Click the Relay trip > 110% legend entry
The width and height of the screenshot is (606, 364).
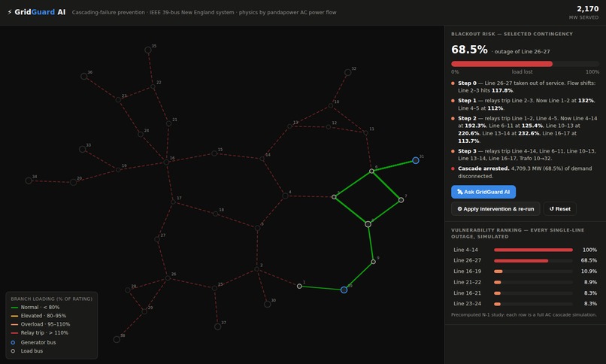pos(39,332)
